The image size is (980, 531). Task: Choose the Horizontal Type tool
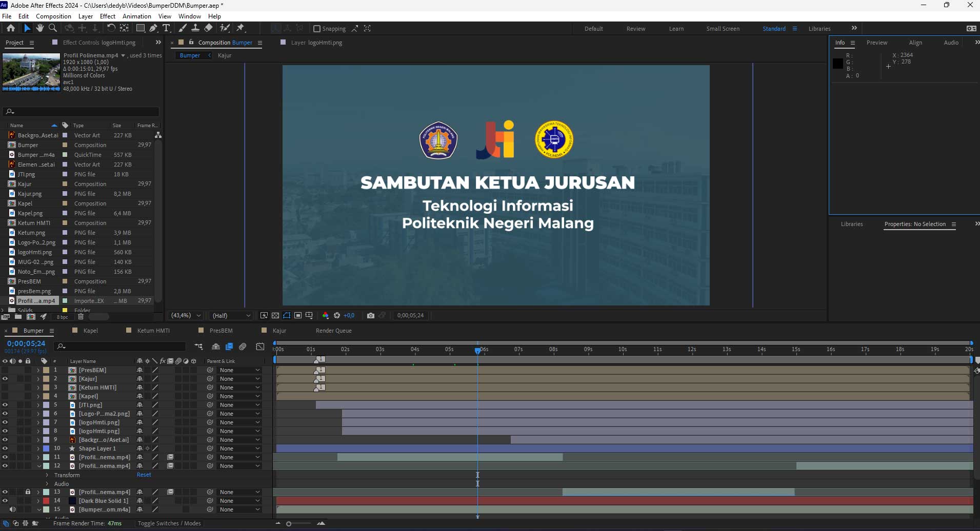click(x=166, y=28)
